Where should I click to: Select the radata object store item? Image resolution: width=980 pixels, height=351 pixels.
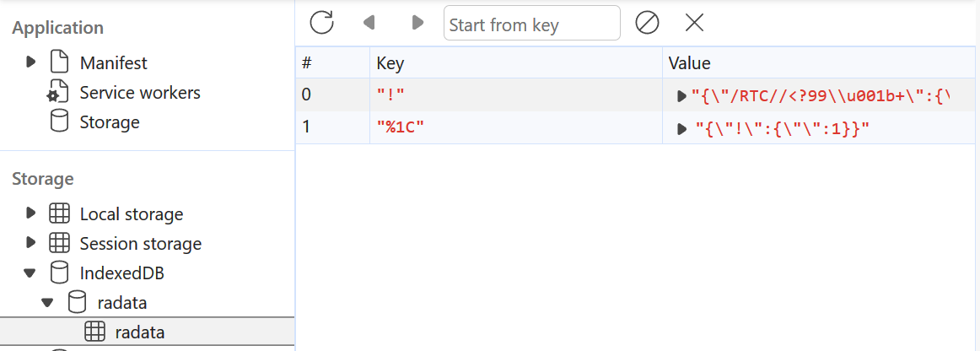click(x=139, y=332)
